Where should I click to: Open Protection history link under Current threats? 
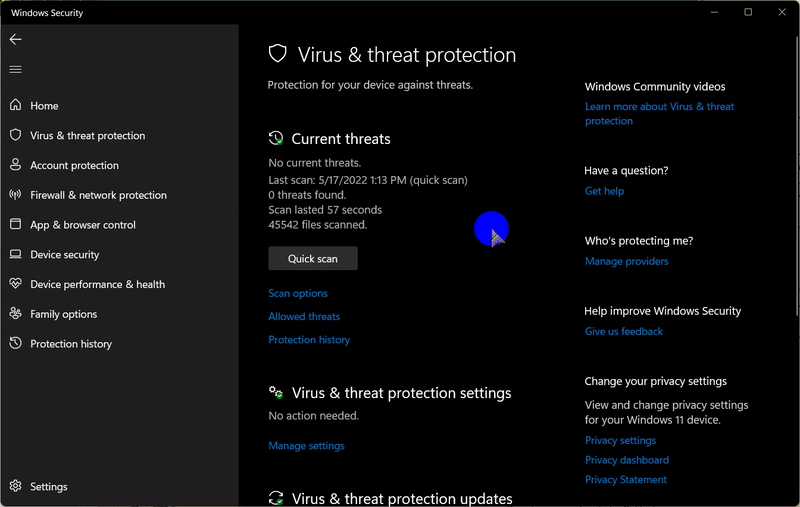point(309,340)
